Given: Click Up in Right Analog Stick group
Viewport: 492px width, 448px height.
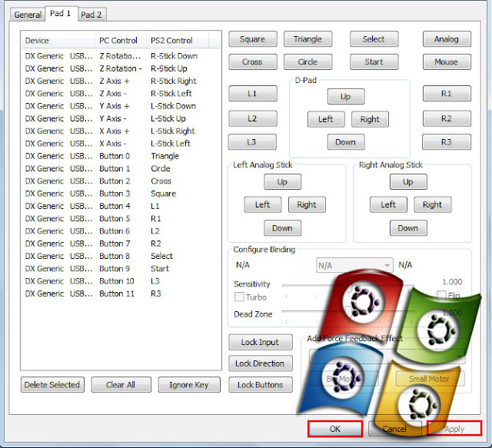Looking at the screenshot, I should coord(408,182).
